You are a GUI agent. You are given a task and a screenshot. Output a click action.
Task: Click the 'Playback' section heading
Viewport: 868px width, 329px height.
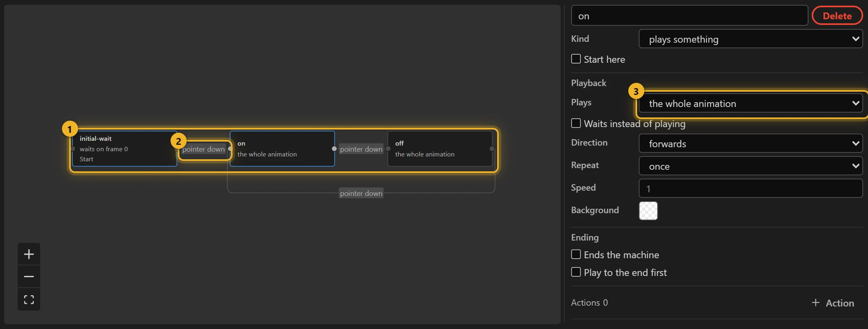(588, 83)
